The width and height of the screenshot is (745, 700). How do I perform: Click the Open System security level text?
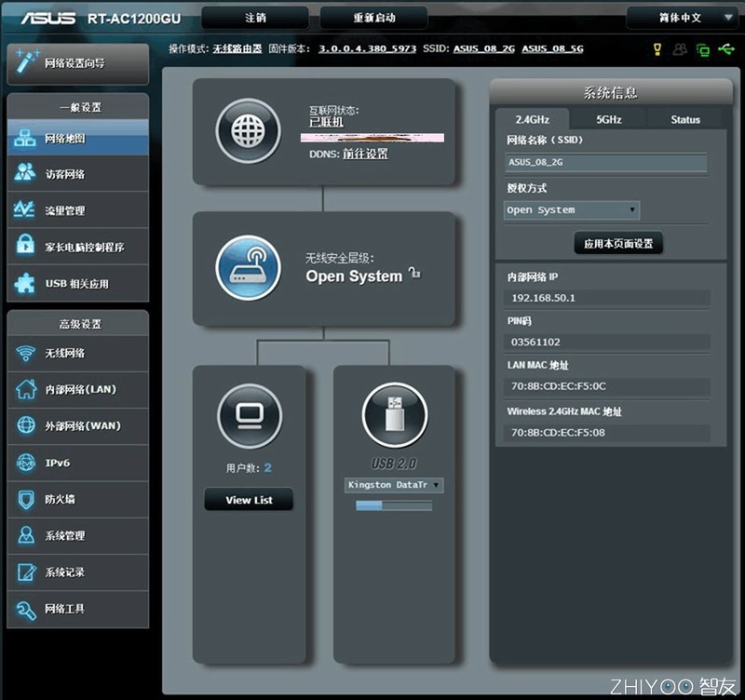coord(354,276)
